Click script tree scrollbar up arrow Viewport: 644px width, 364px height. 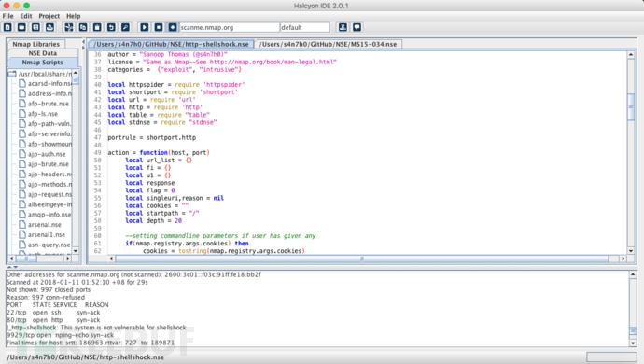pos(76,73)
